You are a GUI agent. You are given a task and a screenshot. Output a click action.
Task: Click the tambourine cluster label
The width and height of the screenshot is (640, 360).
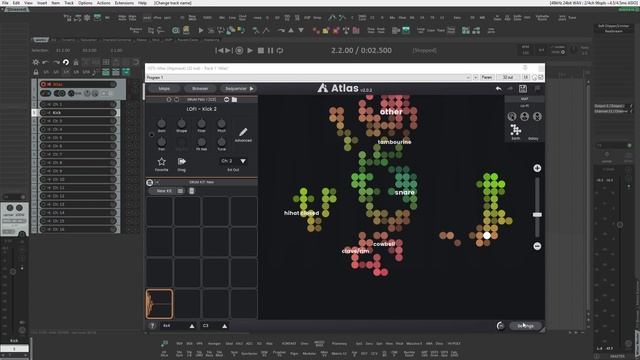click(x=394, y=142)
